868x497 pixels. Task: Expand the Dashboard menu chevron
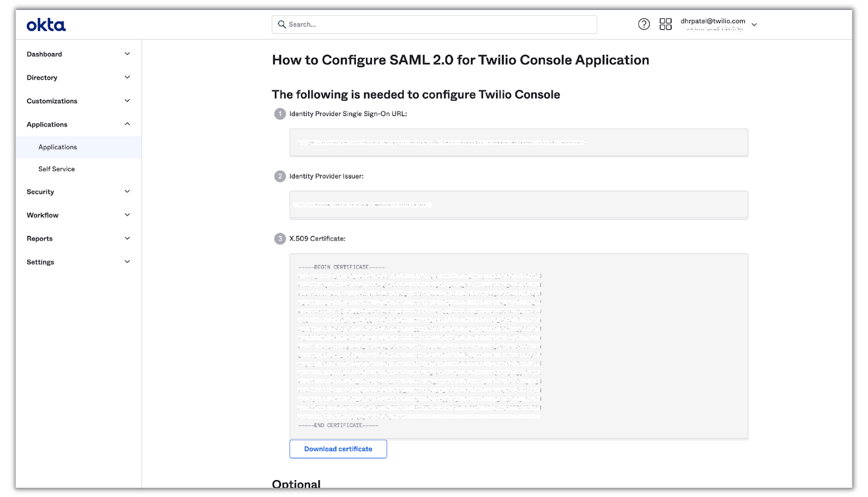pos(127,54)
